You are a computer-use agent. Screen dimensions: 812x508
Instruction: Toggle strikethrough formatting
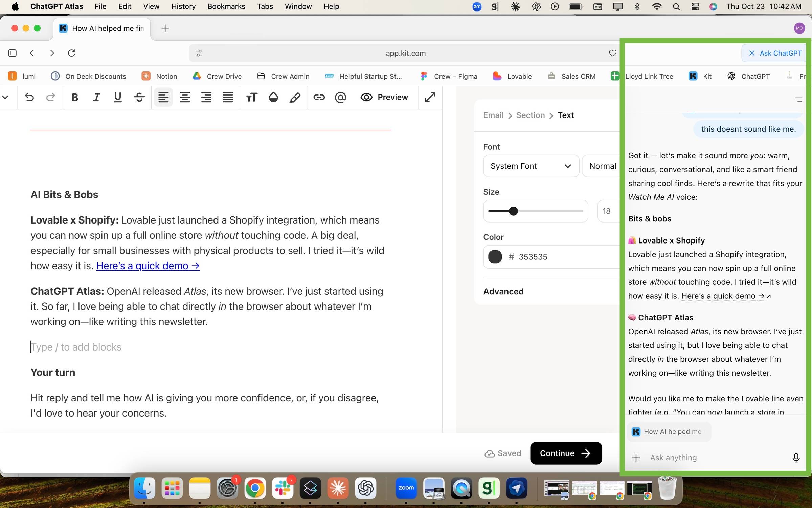point(139,98)
